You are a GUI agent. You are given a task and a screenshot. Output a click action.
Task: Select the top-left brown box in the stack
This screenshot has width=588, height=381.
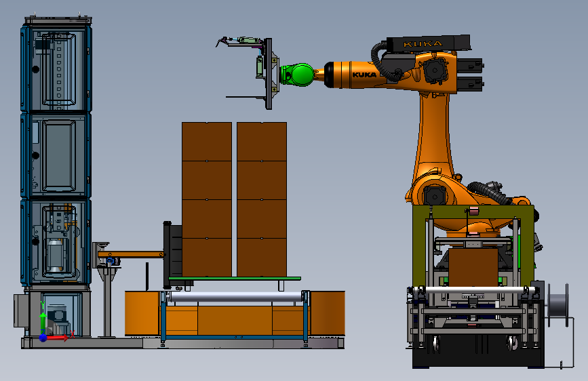[207, 142]
